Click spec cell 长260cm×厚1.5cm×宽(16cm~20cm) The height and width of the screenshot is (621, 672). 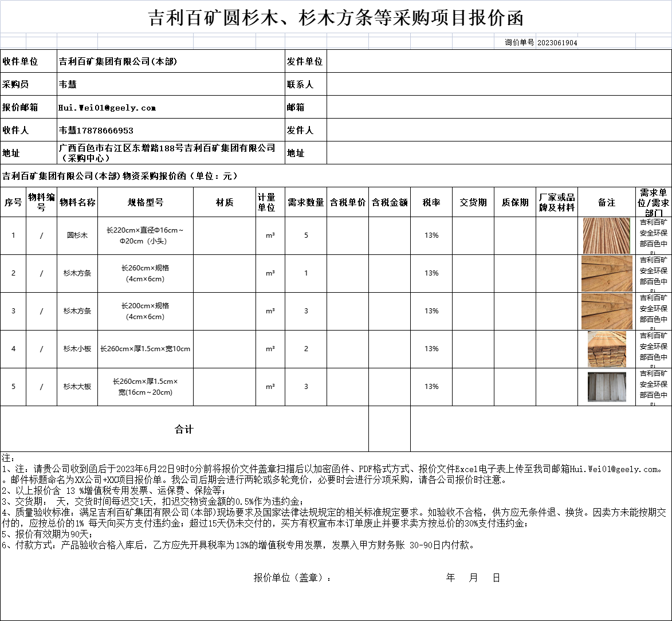[146, 387]
